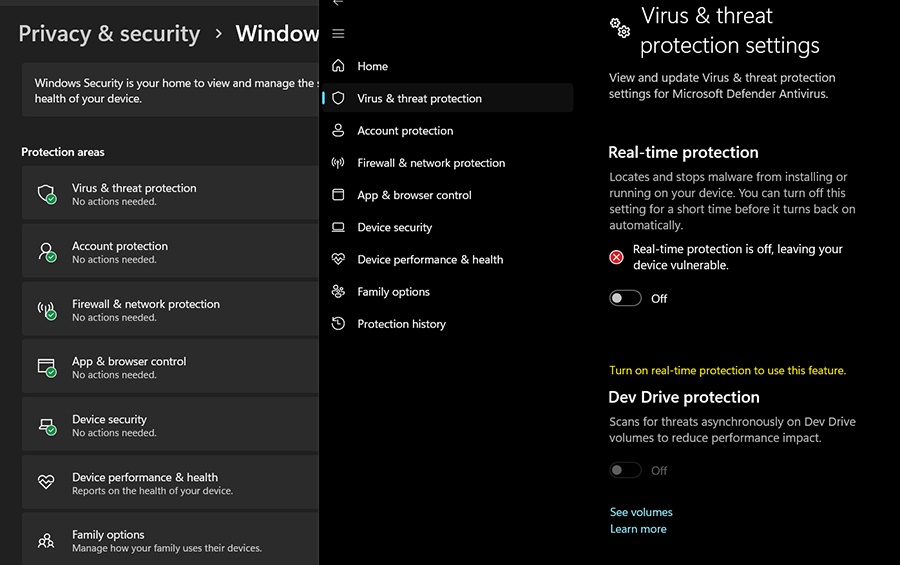Image resolution: width=900 pixels, height=565 pixels.
Task: Open Firewall & network protection from the sidebar
Action: pyautogui.click(x=448, y=162)
